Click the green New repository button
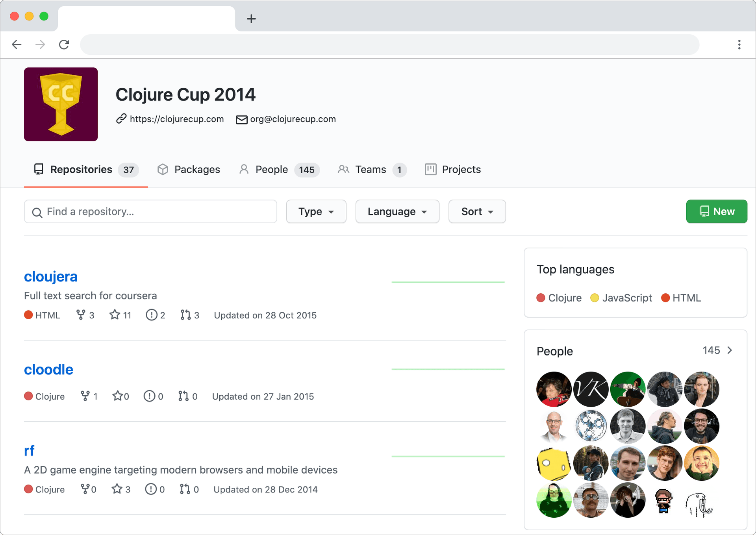Image resolution: width=756 pixels, height=535 pixels. 716,212
